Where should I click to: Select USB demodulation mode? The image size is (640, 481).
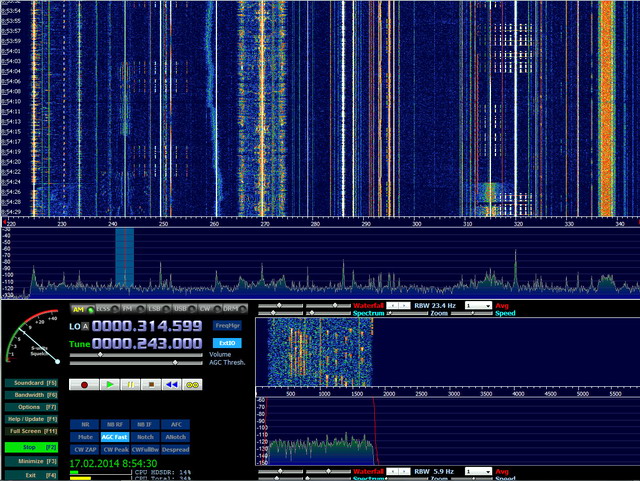click(x=184, y=309)
